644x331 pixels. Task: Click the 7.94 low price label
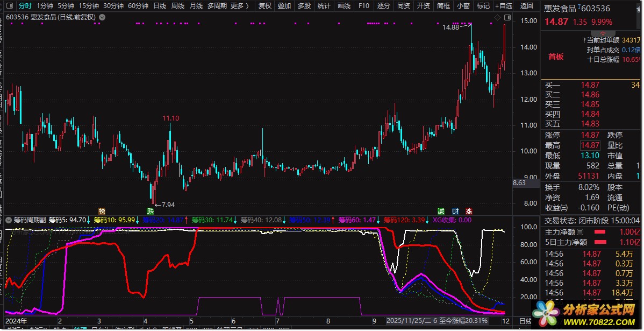(168, 205)
